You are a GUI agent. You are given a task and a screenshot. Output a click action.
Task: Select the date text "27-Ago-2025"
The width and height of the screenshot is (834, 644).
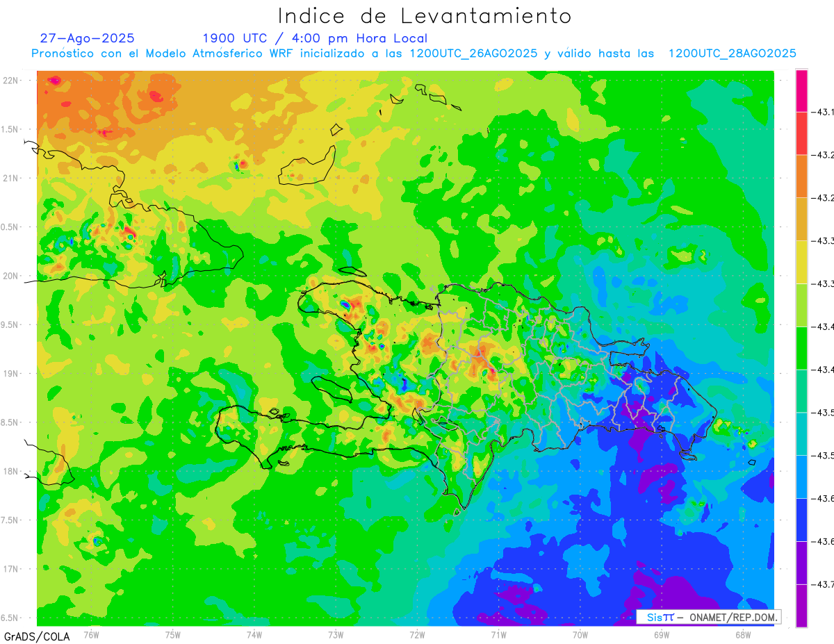[x=87, y=38]
